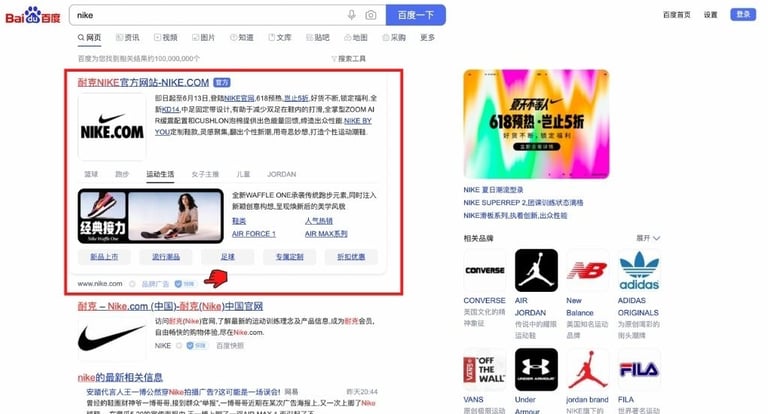Click the New Balance brand logo
This screenshot has height=414, width=768.
click(x=588, y=270)
